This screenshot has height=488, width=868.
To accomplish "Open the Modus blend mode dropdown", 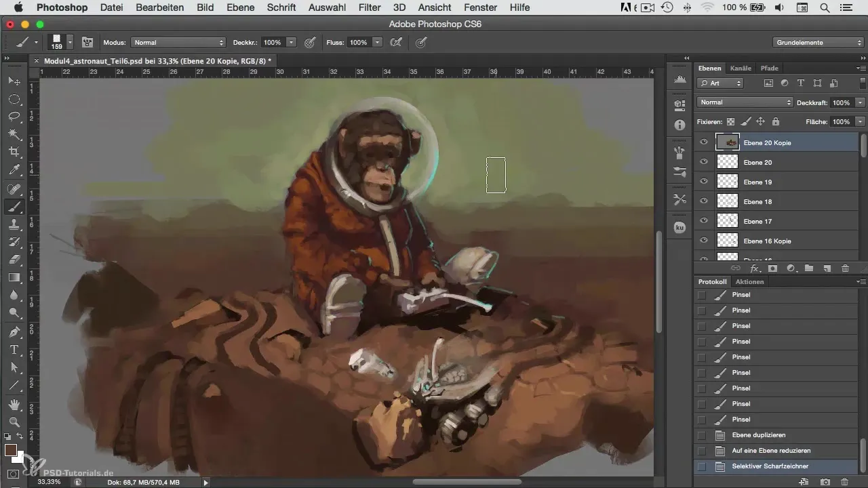I will [178, 42].
